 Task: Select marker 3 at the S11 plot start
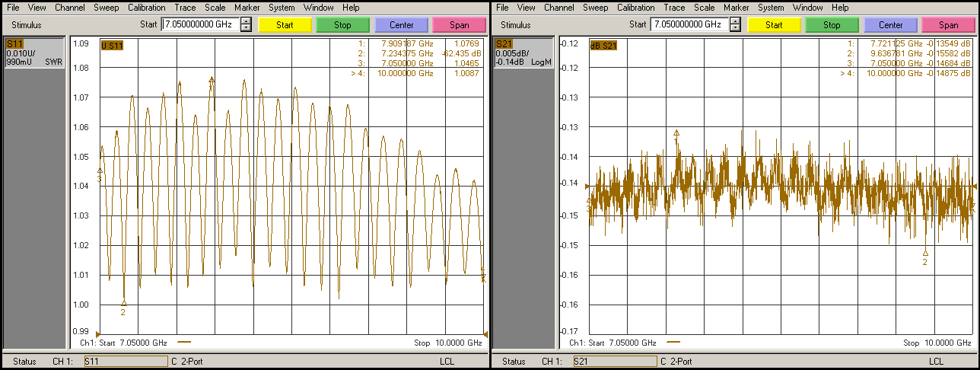(x=100, y=171)
